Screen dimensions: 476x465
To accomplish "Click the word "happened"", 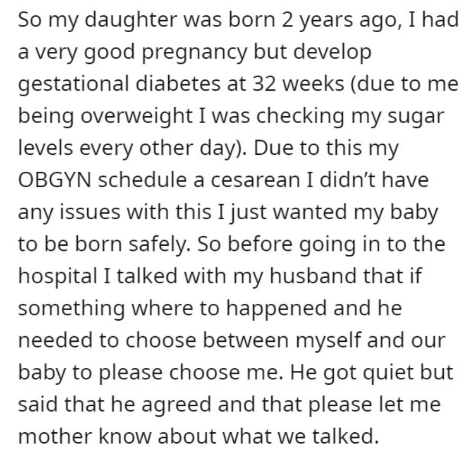I will [276, 309].
